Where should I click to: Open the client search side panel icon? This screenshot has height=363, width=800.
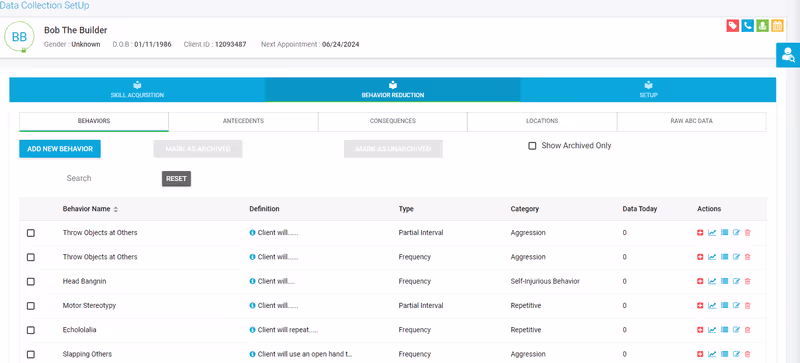point(788,55)
